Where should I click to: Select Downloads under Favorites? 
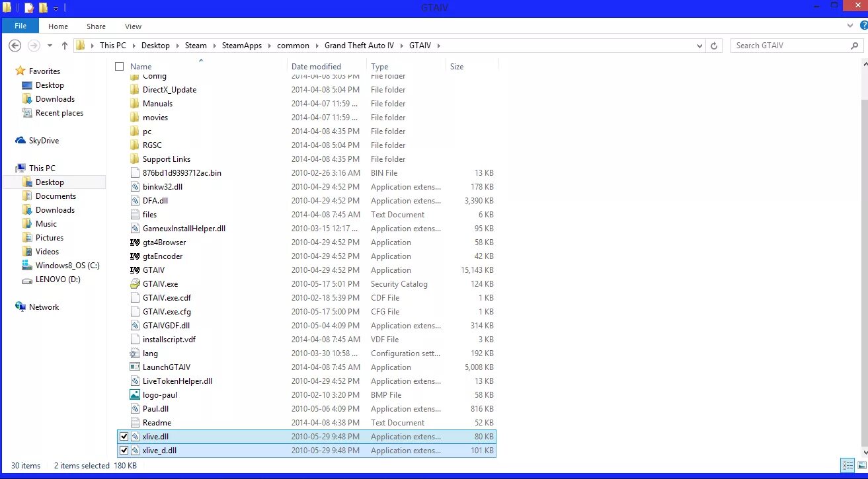pos(55,99)
